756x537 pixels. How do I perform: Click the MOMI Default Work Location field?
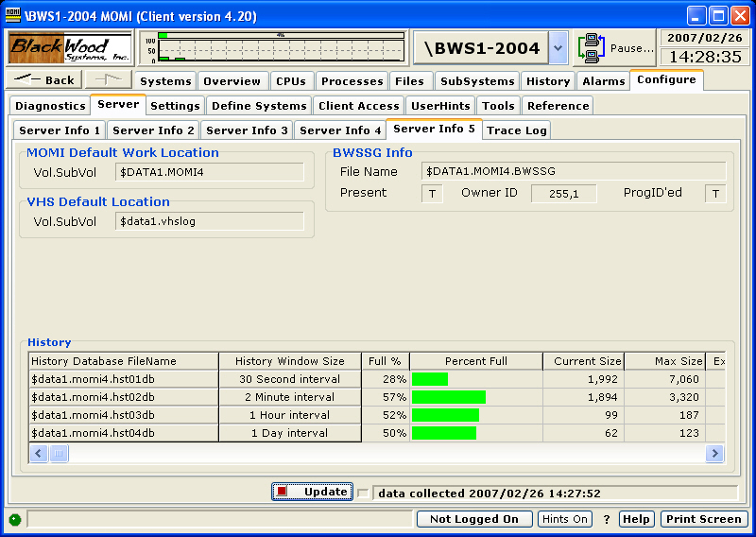click(210, 172)
